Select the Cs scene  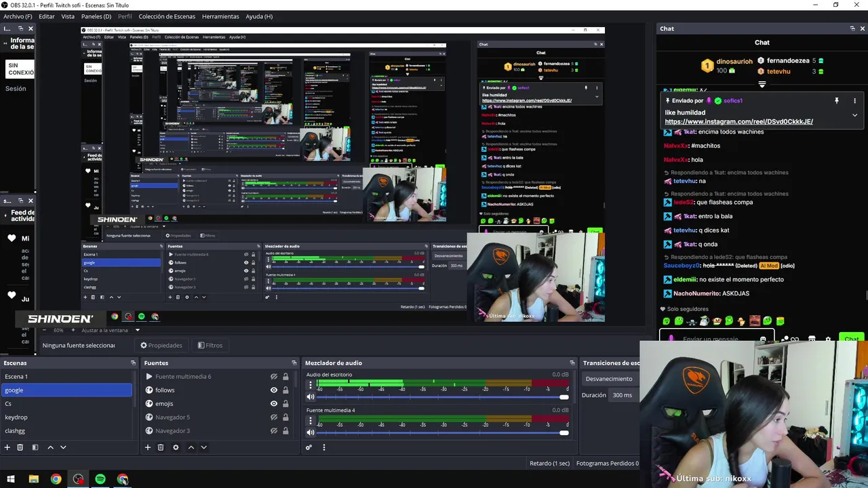[67, 404]
